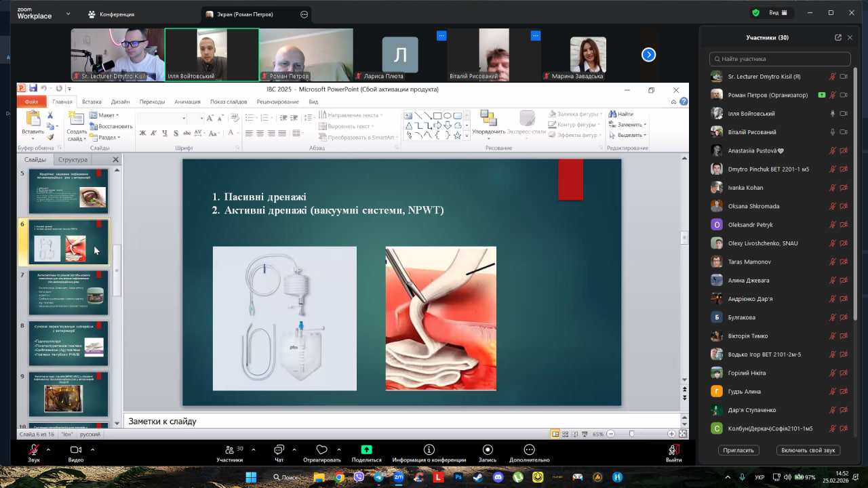
Task: Open conference info (Информация о конференции)
Action: (x=429, y=450)
